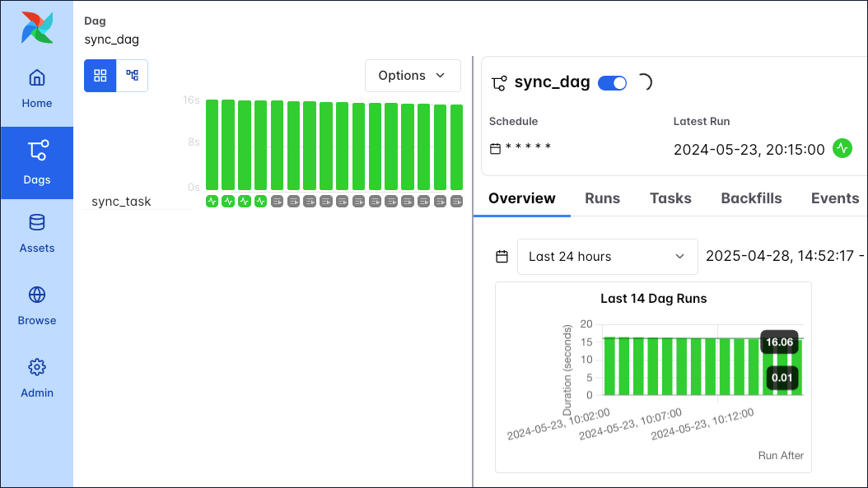Pause sync_dag using the toggle switch
The image size is (868, 488).
(612, 82)
